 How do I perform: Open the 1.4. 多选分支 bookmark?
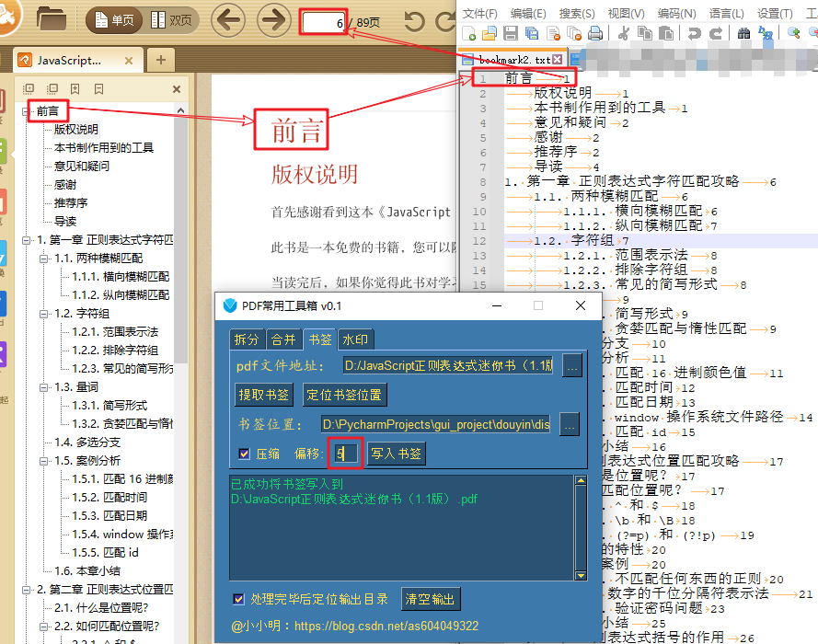coord(87,443)
